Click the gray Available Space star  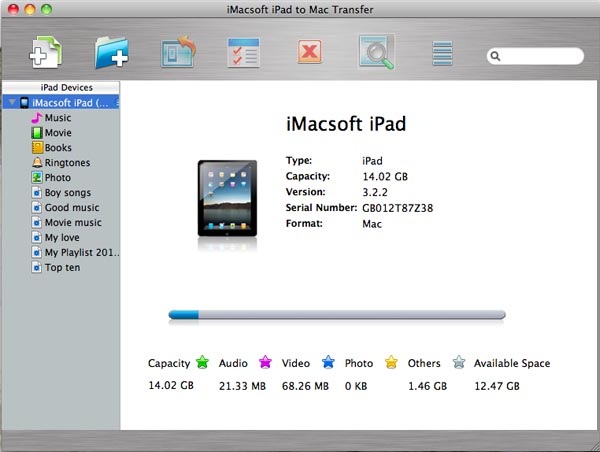[458, 362]
